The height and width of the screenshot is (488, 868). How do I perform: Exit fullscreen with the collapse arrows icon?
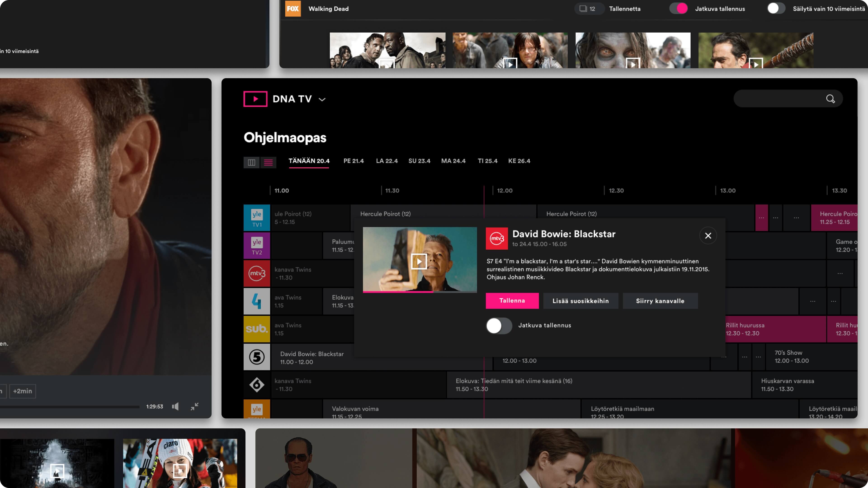[x=194, y=406]
